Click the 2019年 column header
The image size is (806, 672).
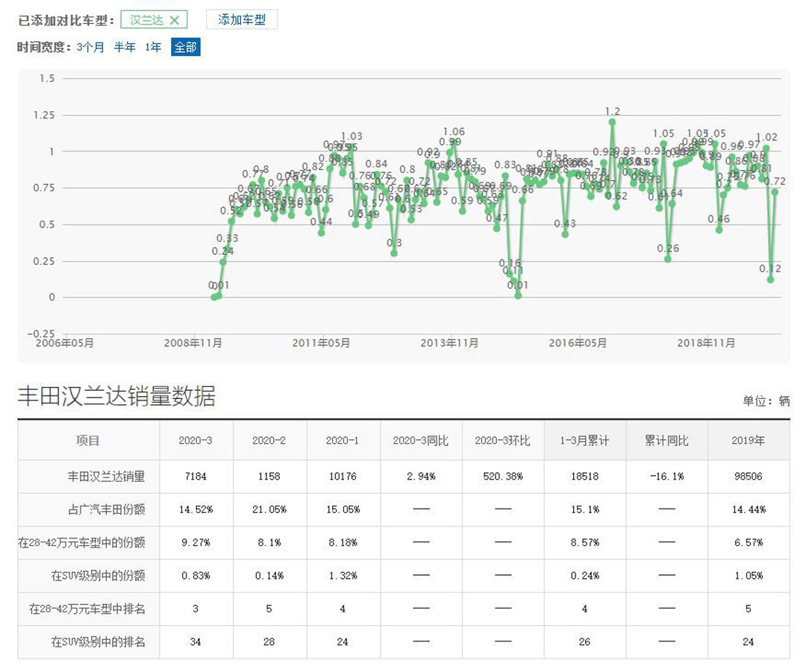tap(748, 441)
